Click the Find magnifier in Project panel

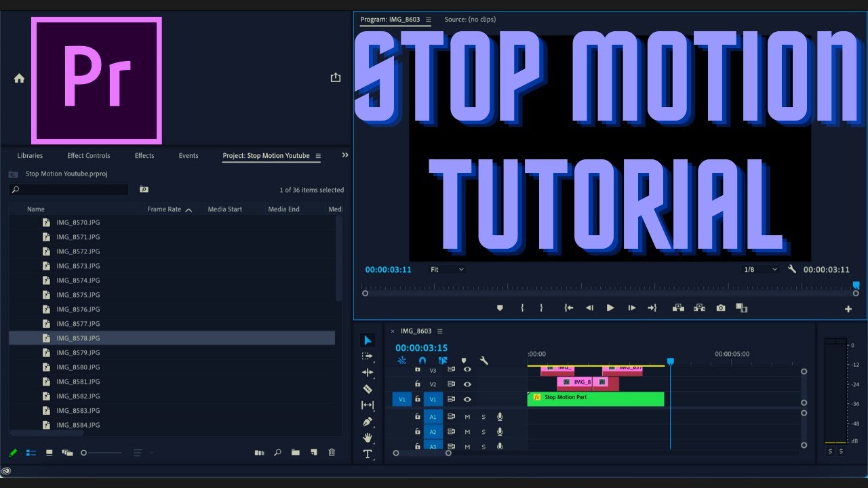pyautogui.click(x=277, y=453)
